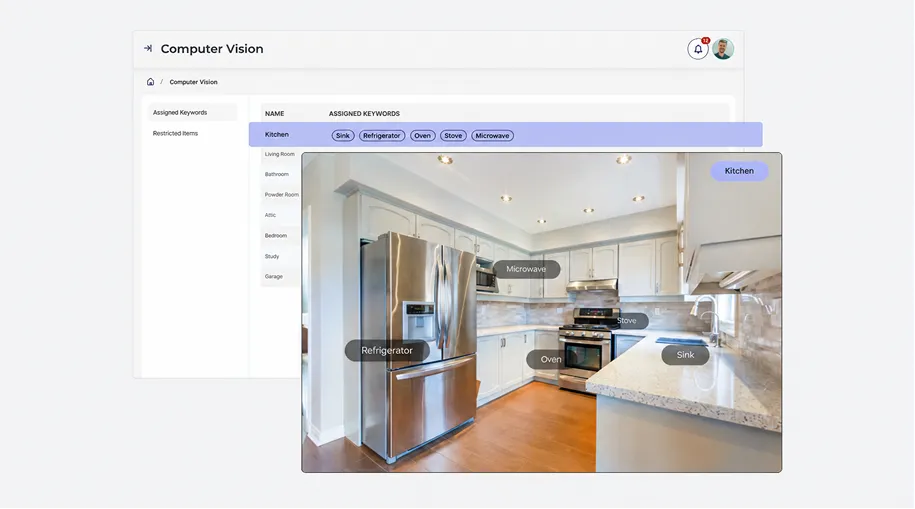Open the Restricted Items tab
The height and width of the screenshot is (509, 915).
[x=175, y=134]
